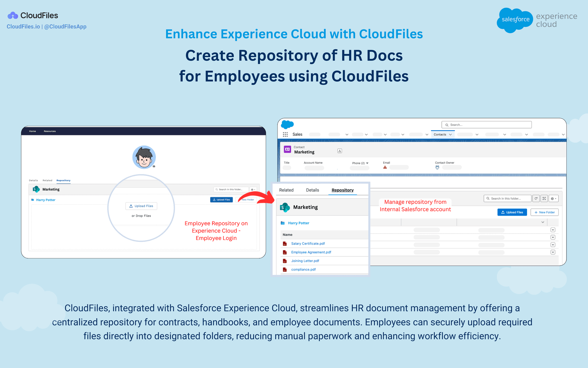Open the Employee Agreement.pdf link
The image size is (588, 368).
[x=311, y=252]
